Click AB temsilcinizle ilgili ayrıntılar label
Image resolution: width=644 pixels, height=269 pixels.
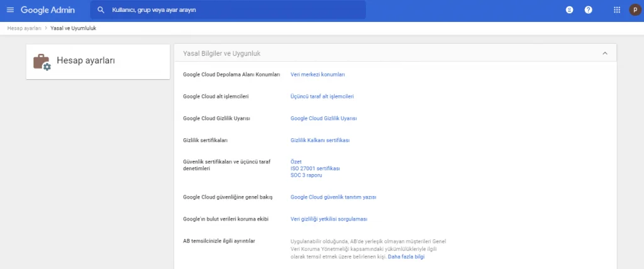tap(219, 241)
